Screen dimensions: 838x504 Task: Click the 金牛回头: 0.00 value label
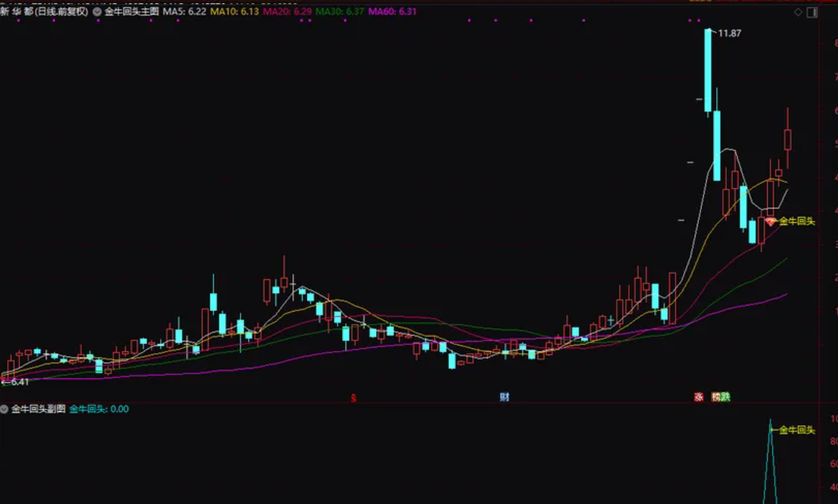click(99, 409)
